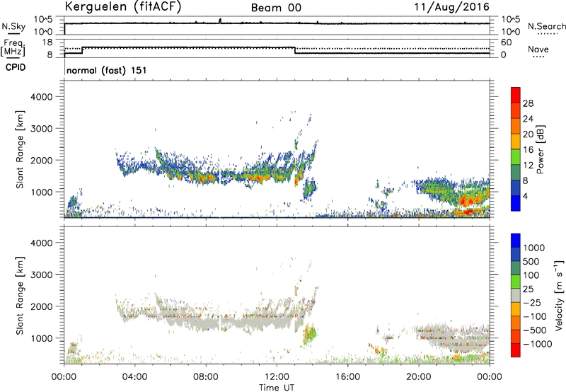
Task: Click the '60' Nave axis tick label
Action: 507,42
